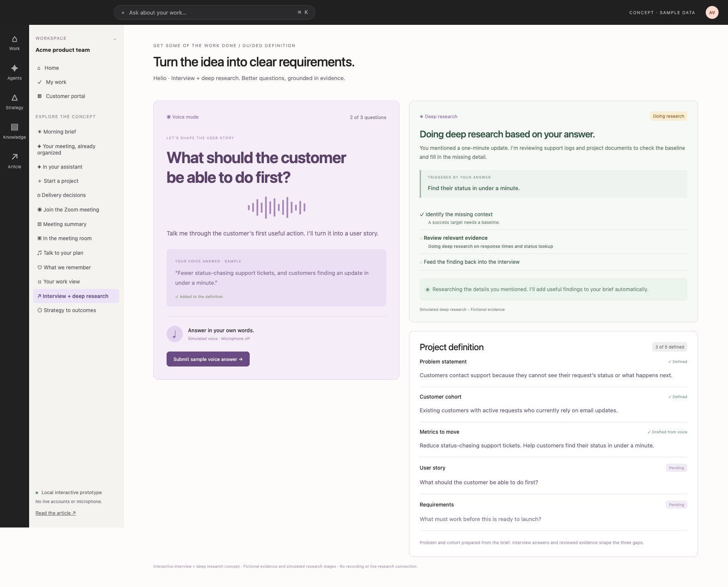This screenshot has width=728, height=587.
Task: Open Start a project item
Action: (76, 181)
